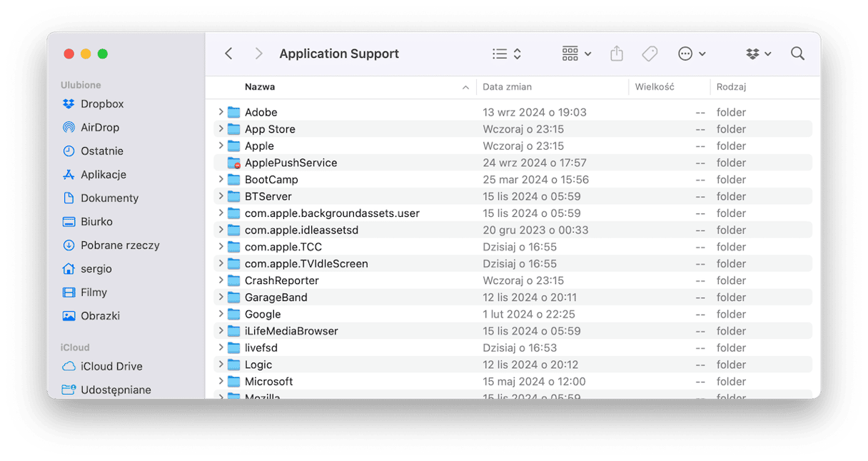Select the Adobe folder icon
This screenshot has width=868, height=461.
pos(234,112)
